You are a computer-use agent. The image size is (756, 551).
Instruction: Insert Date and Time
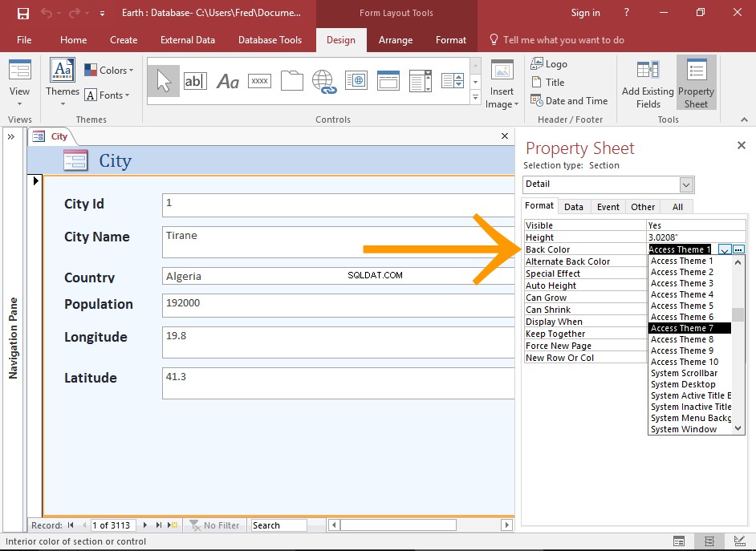[569, 101]
